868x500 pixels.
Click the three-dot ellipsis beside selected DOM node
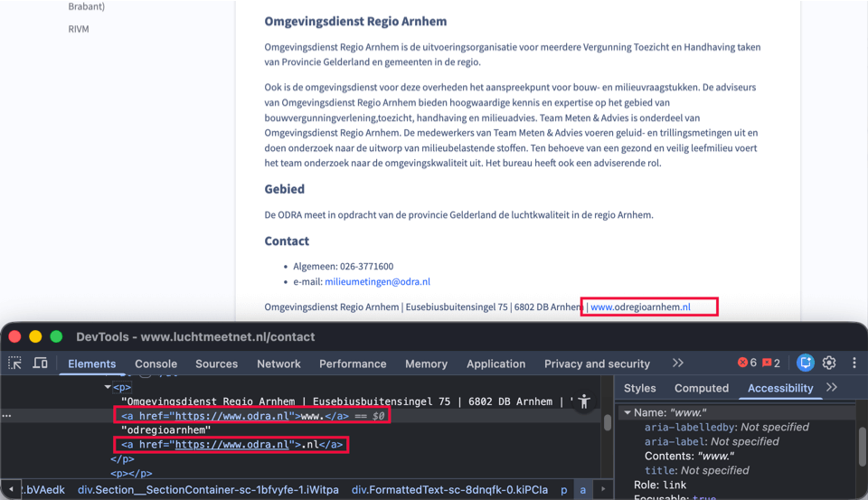tap(7, 416)
